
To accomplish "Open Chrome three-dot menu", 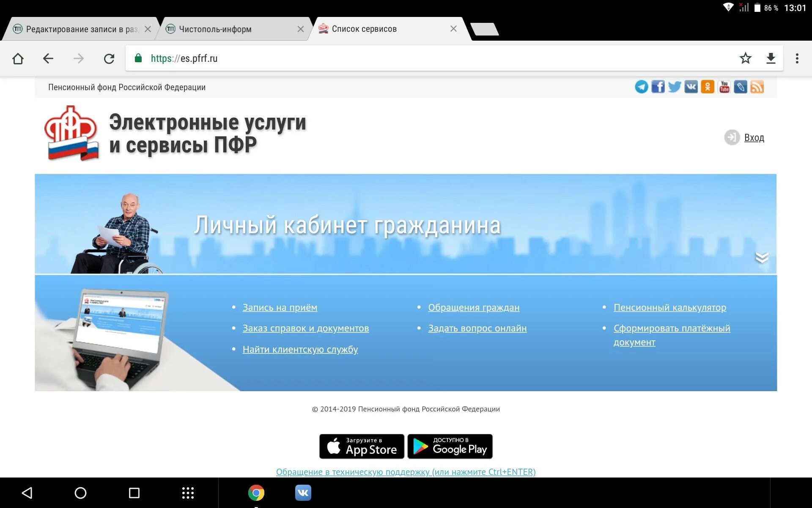I will [x=797, y=58].
